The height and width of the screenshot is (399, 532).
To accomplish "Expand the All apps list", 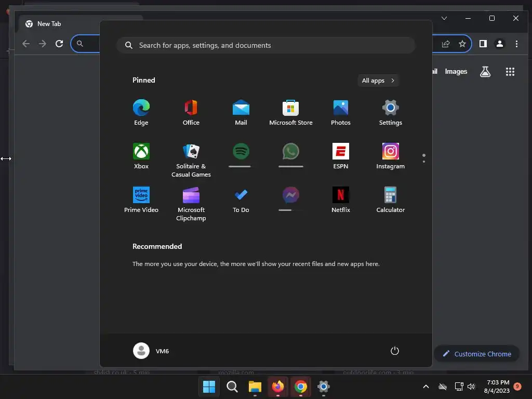I will coord(378,81).
